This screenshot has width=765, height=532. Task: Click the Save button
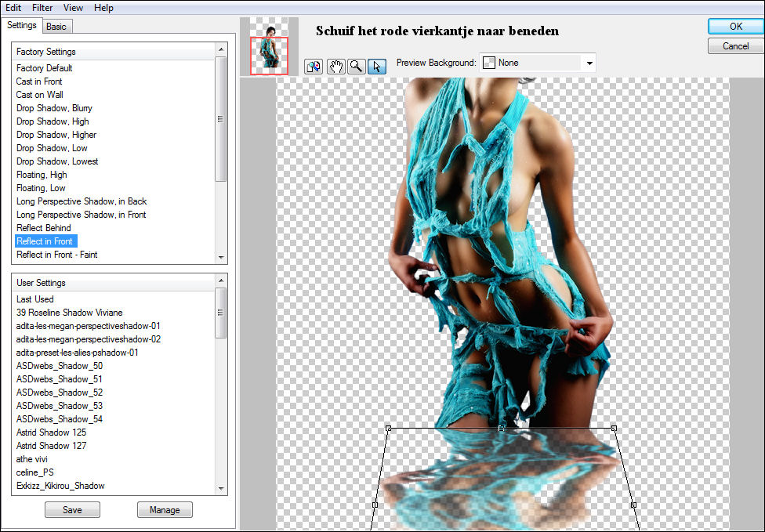pyautogui.click(x=72, y=509)
